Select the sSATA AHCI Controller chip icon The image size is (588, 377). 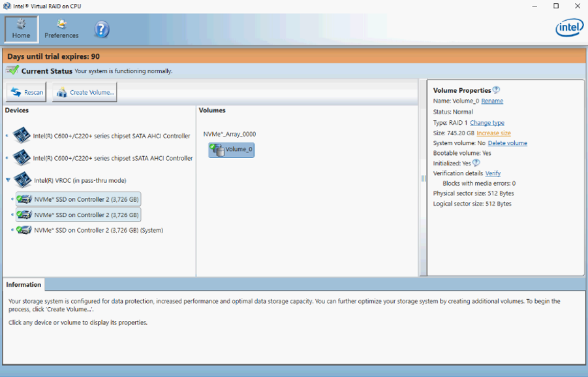point(22,157)
